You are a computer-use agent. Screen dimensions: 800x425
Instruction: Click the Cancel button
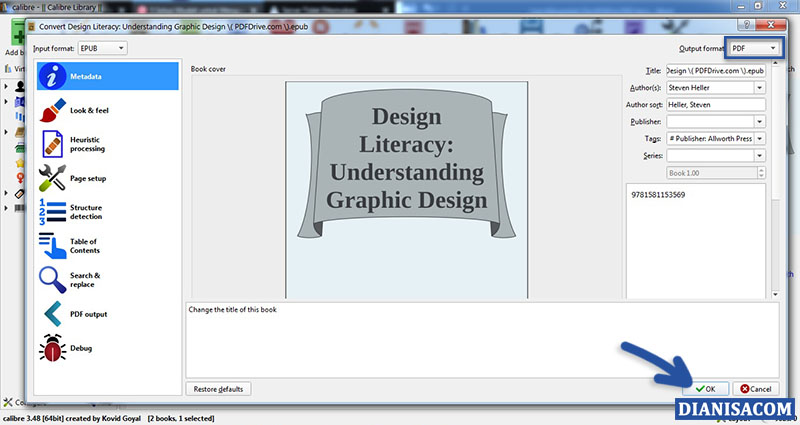[x=755, y=388]
